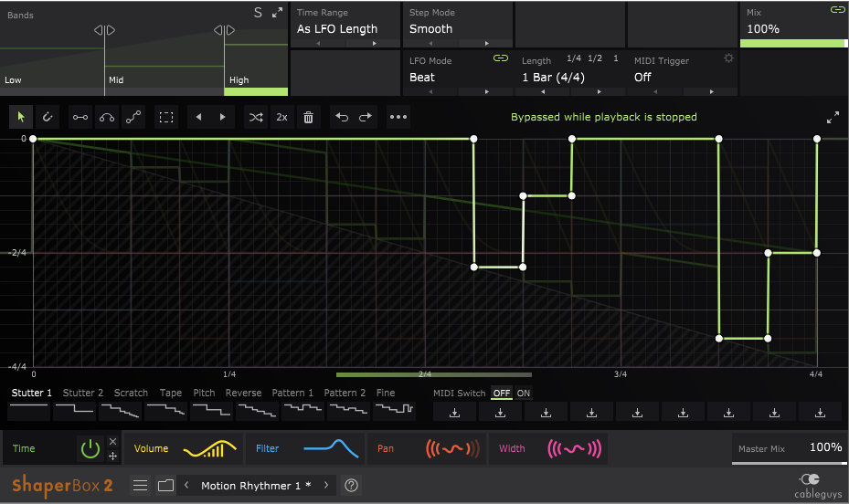
Task: Open MIDI Trigger gear settings
Action: 728,58
